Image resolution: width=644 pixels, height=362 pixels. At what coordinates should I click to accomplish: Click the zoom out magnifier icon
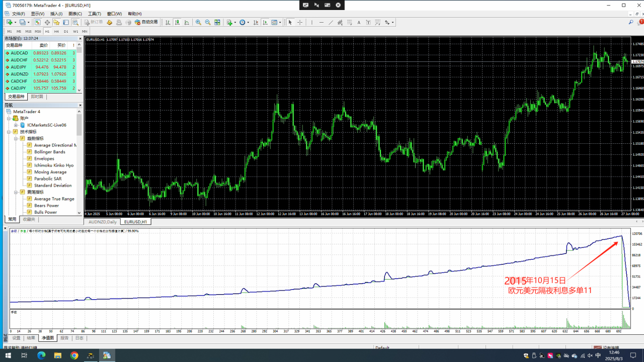207,22
